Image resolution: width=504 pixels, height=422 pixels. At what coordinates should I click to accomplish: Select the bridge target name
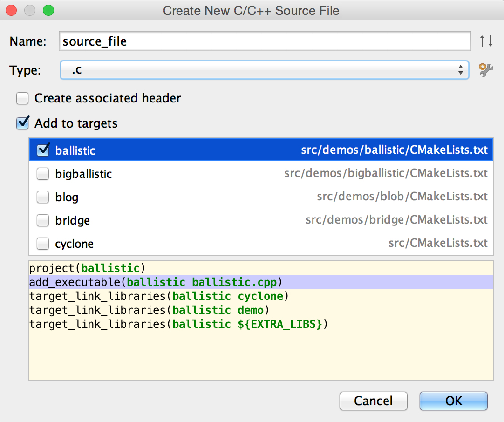coord(73,220)
